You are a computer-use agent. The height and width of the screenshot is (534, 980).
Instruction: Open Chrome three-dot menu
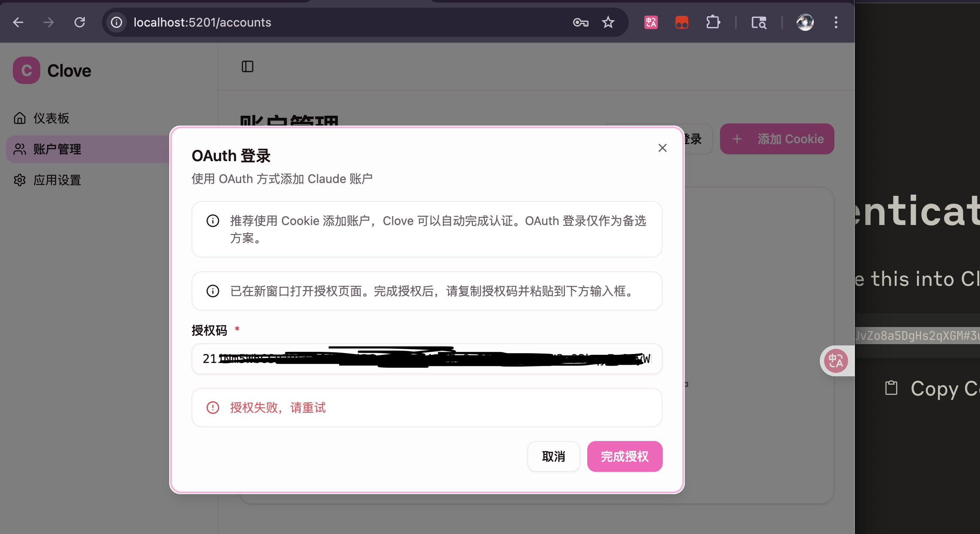click(836, 22)
